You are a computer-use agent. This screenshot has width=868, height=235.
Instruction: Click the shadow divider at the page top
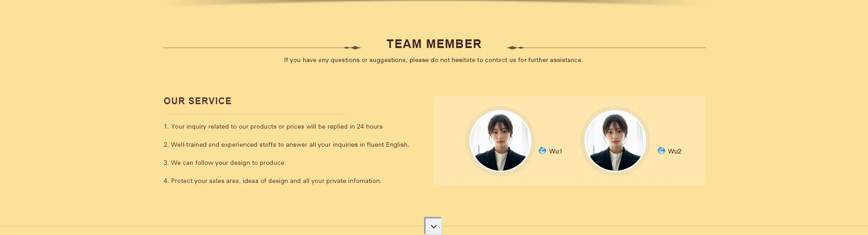click(434, 3)
